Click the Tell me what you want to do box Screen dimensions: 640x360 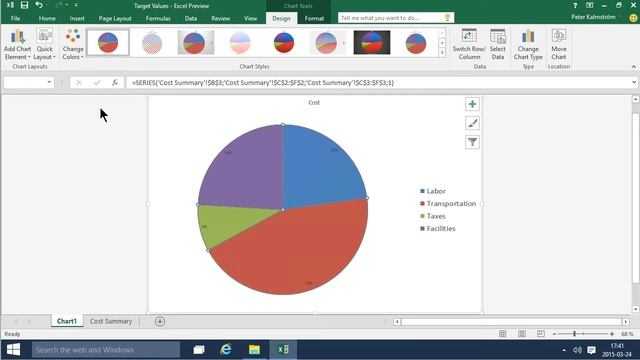pyautogui.click(x=396, y=18)
